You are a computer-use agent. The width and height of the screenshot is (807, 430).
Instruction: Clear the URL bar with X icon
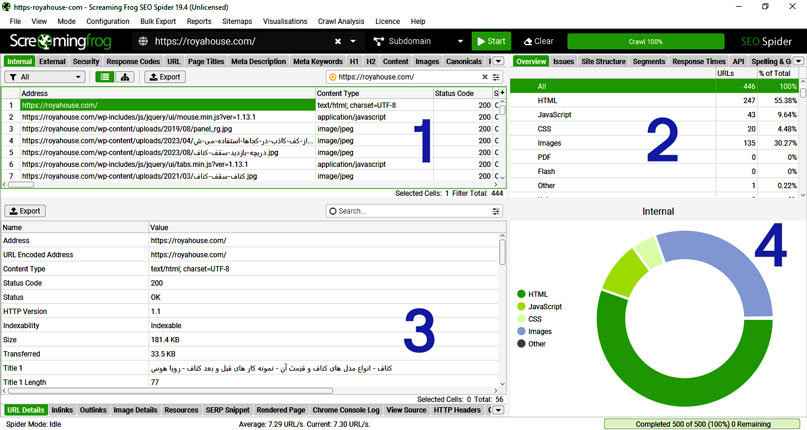pos(338,41)
